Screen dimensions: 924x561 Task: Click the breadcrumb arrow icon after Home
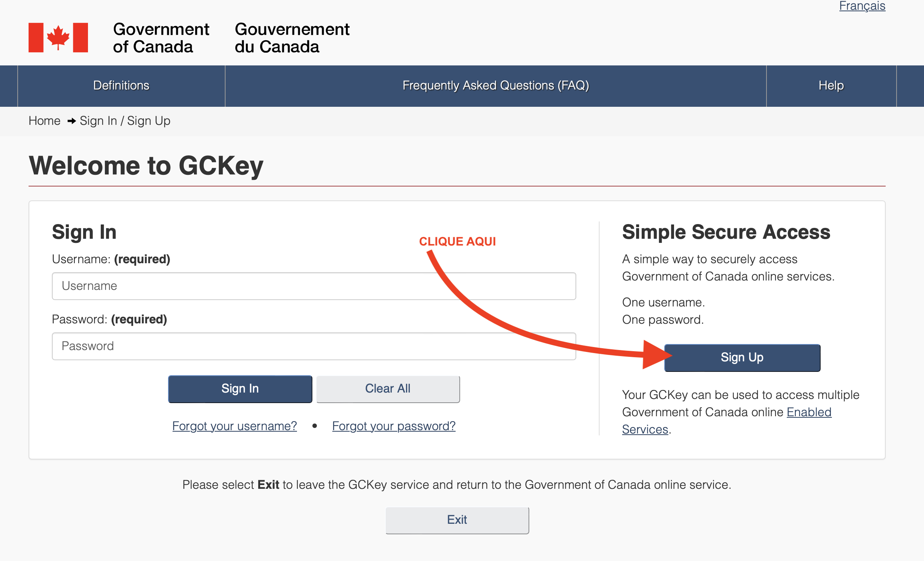point(71,121)
